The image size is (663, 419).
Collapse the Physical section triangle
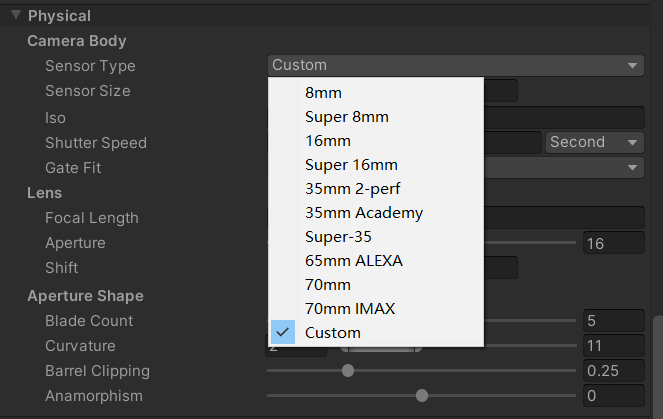[16, 16]
